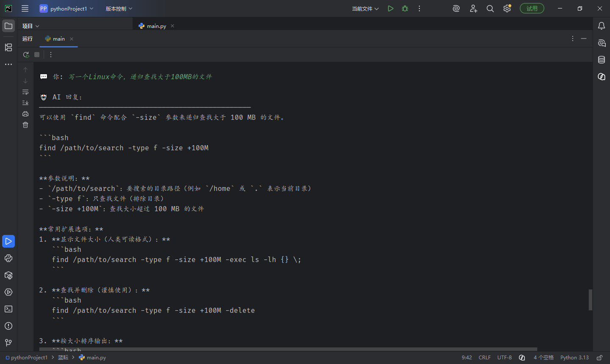Open the 版本控制 version control dropdown
This screenshot has width=610, height=364.
point(119,8)
